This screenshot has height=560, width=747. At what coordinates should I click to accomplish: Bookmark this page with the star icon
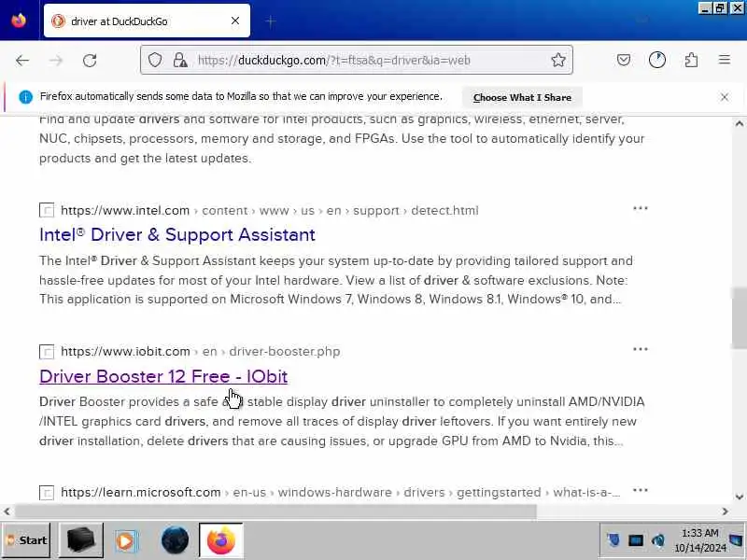point(557,60)
